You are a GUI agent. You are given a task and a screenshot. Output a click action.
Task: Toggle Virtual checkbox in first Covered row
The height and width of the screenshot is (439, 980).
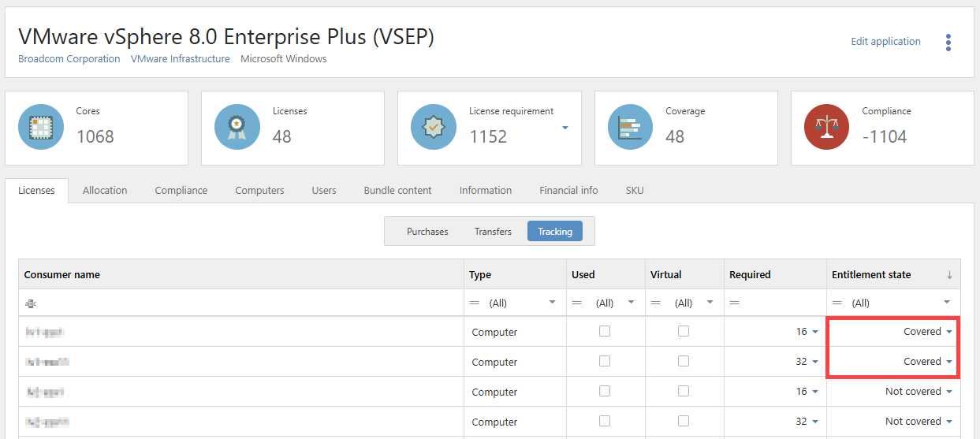(684, 332)
